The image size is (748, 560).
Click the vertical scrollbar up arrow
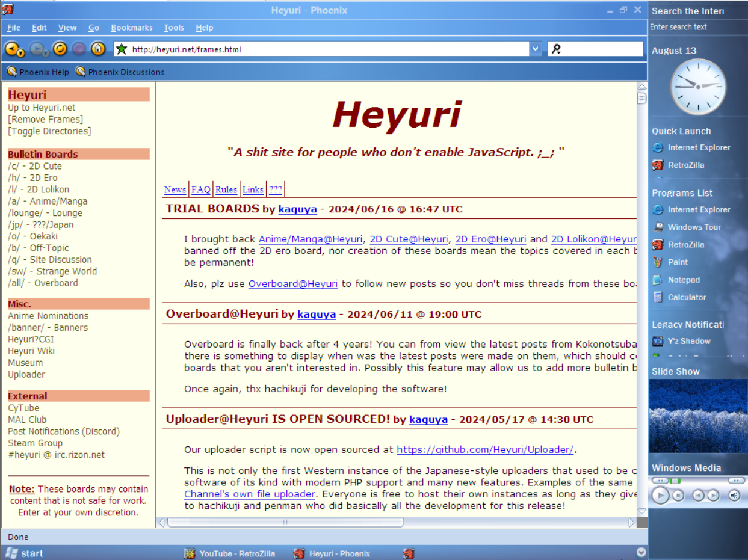pyautogui.click(x=642, y=88)
